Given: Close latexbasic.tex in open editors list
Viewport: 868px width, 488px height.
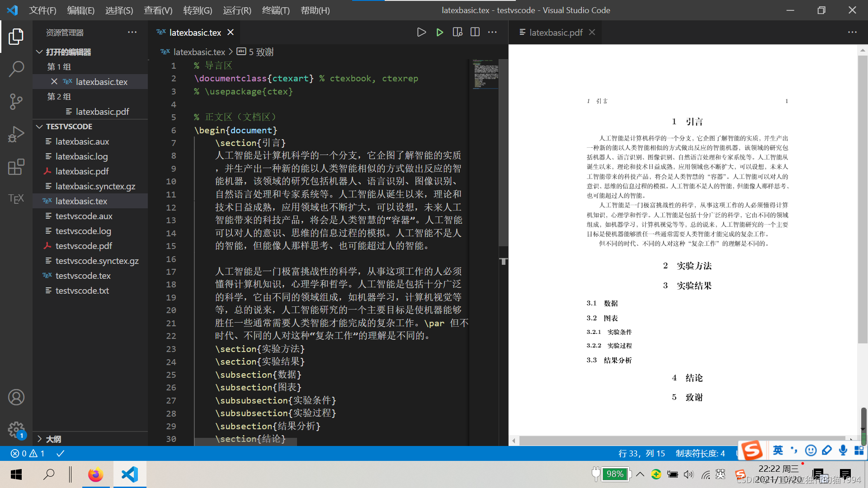Looking at the screenshot, I should [x=54, y=82].
